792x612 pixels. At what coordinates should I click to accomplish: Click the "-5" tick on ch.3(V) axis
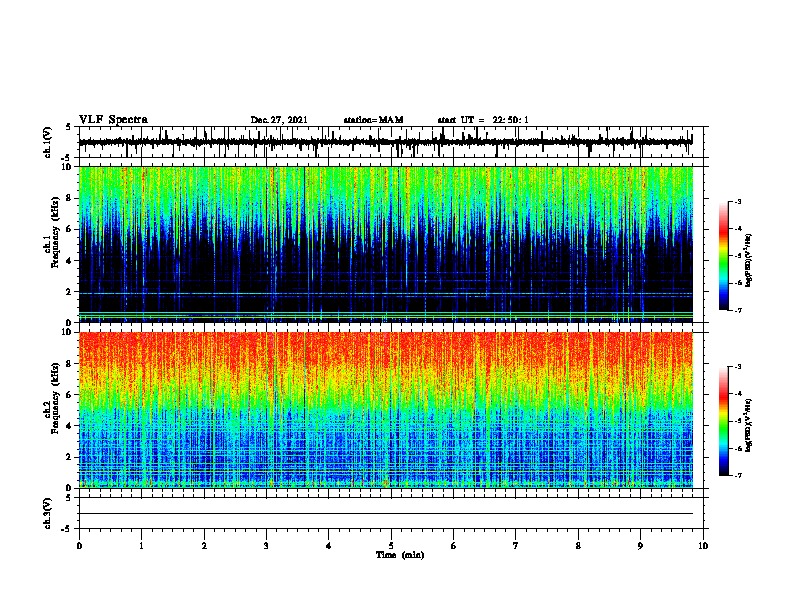pyautogui.click(x=67, y=529)
